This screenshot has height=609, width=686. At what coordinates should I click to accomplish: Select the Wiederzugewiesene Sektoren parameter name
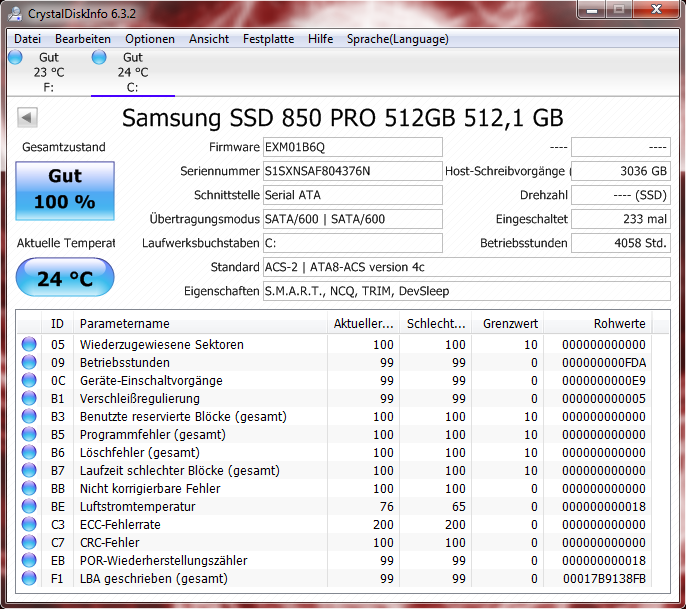click(x=161, y=345)
